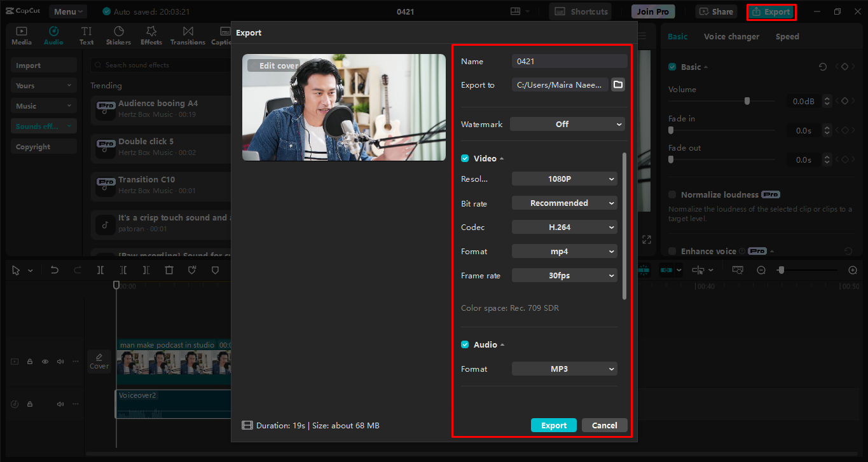Expand the Yours category in sidebar
This screenshot has width=868, height=462.
click(x=43, y=86)
